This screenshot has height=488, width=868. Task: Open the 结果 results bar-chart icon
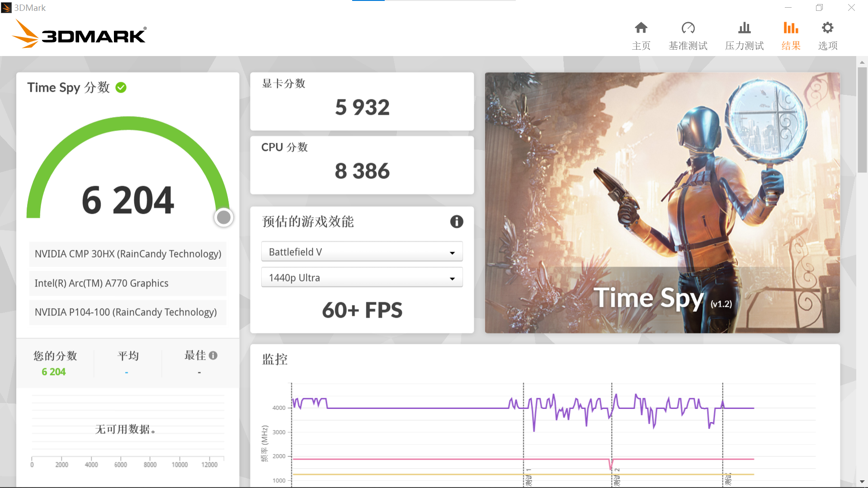[791, 28]
